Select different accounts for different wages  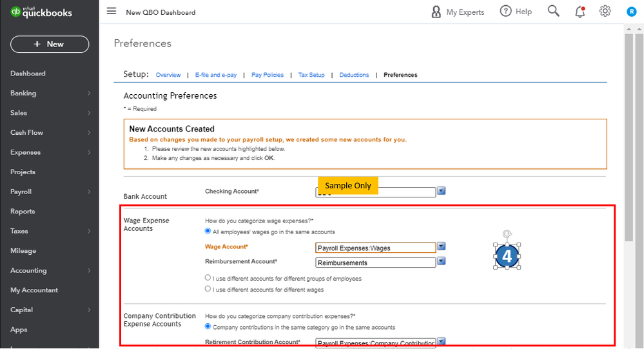pyautogui.click(x=208, y=289)
